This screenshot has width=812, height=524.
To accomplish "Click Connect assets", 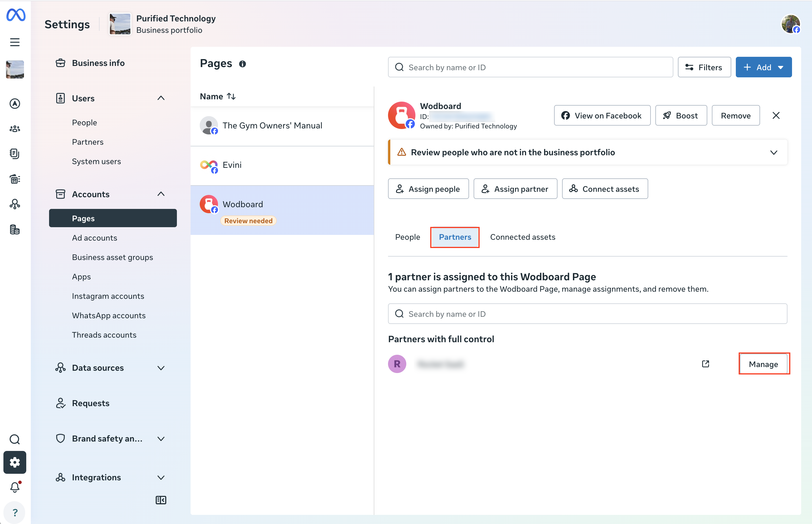I will tap(605, 189).
